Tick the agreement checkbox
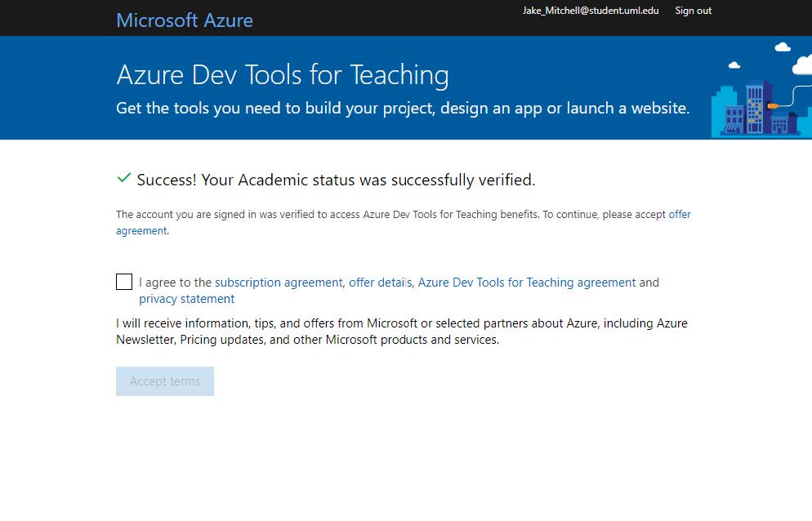The height and width of the screenshot is (521, 812). click(x=124, y=282)
